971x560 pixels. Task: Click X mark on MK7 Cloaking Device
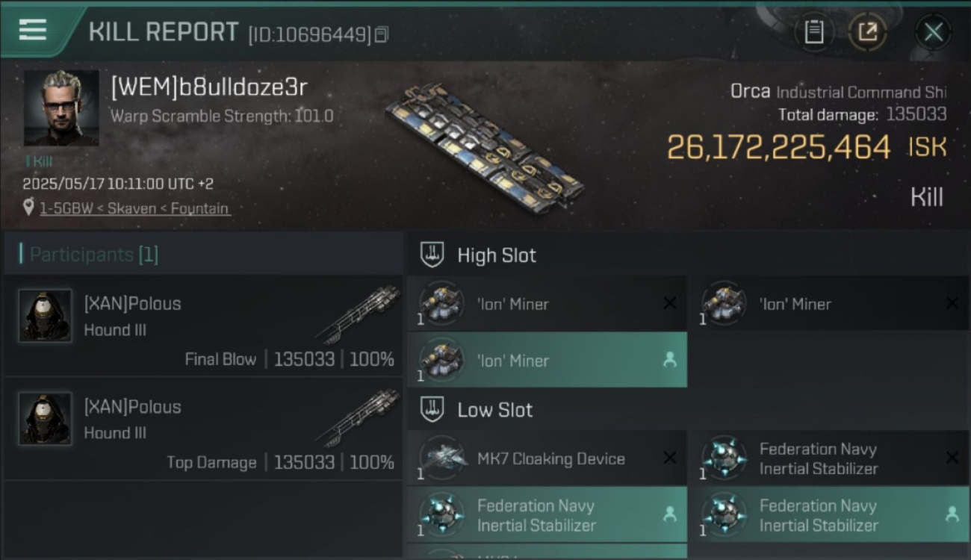click(x=670, y=458)
